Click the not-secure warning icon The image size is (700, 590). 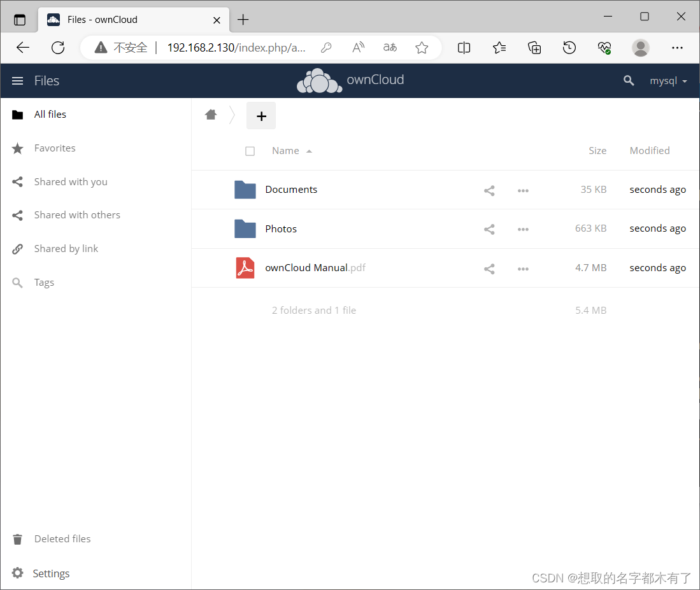coord(101,47)
